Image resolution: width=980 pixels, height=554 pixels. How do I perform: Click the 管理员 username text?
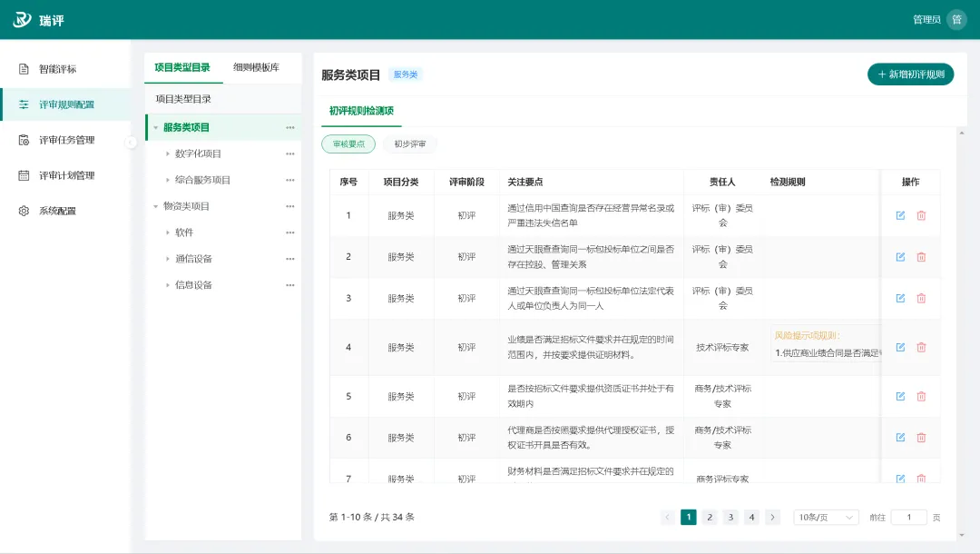(x=926, y=19)
